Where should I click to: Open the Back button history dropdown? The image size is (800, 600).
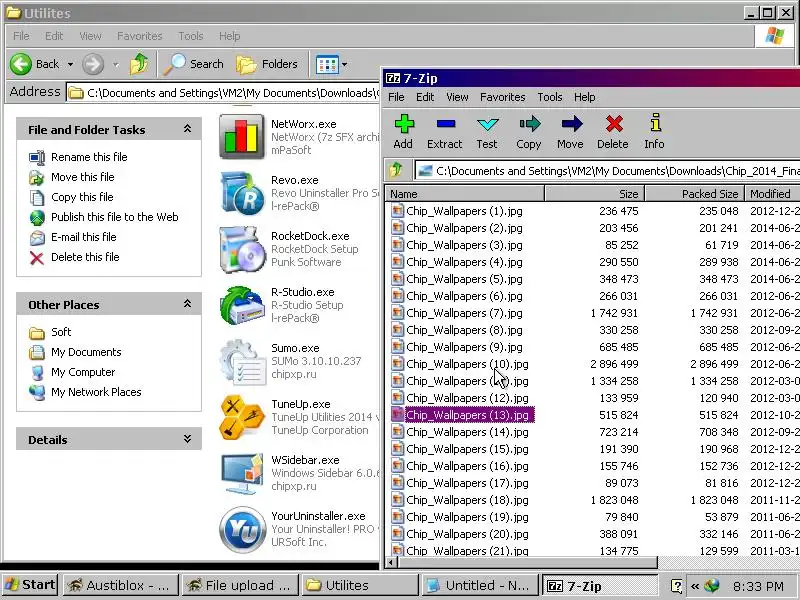(x=70, y=64)
